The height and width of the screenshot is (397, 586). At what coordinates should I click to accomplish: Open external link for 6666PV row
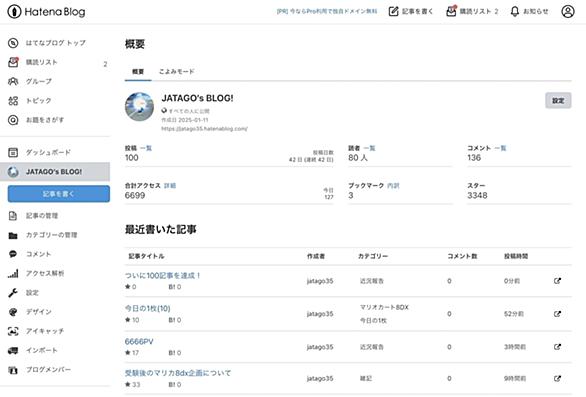(557, 347)
